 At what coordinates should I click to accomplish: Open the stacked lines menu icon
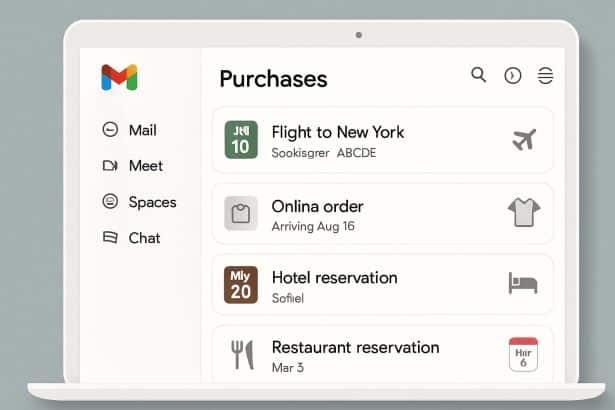click(x=545, y=76)
